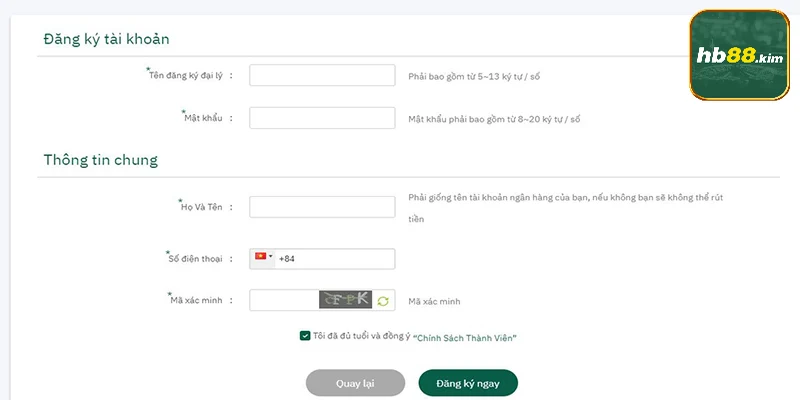Click into the "Mật khẩu" password field

pos(322,118)
